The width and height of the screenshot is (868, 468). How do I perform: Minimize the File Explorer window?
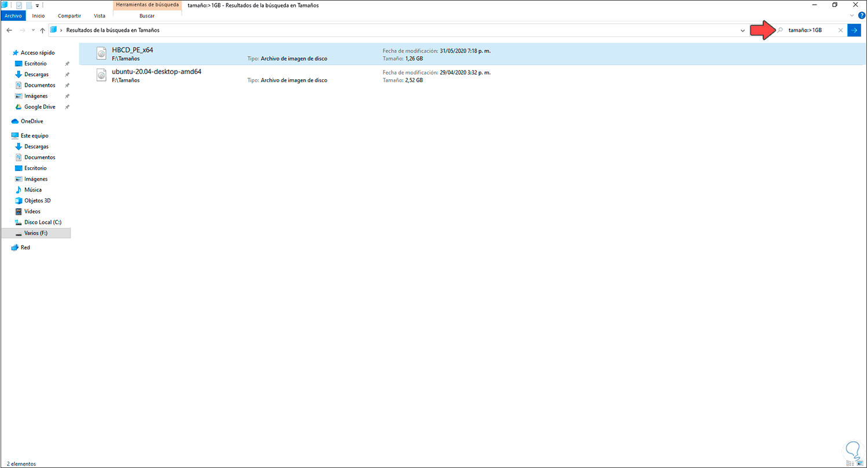coord(814,5)
